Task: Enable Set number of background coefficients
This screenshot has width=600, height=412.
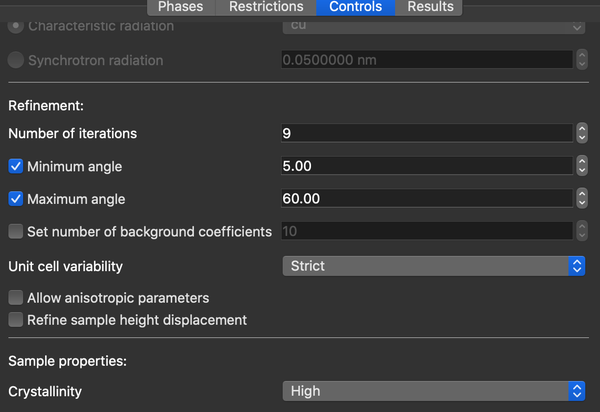Action: [16, 231]
